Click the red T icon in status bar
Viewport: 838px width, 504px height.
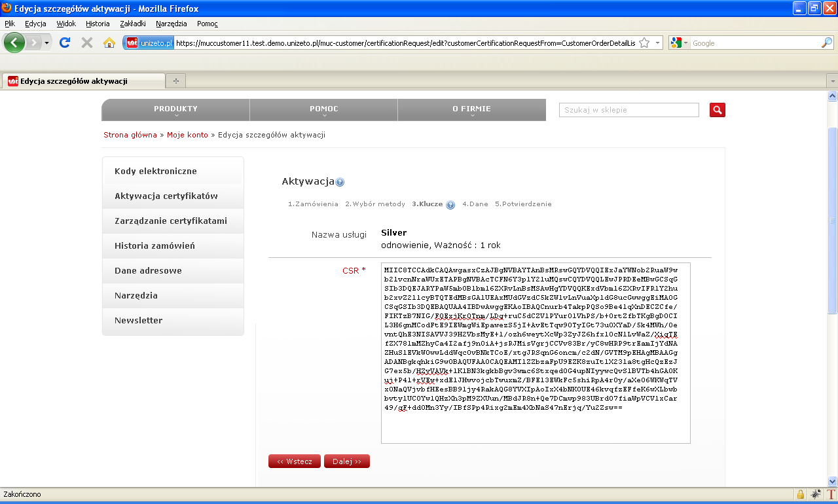(x=831, y=495)
